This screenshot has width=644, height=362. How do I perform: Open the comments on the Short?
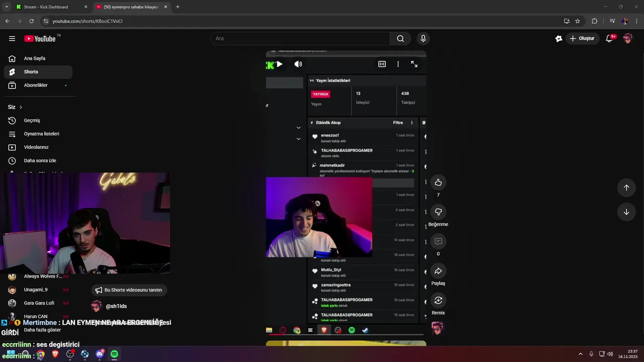pos(438,241)
